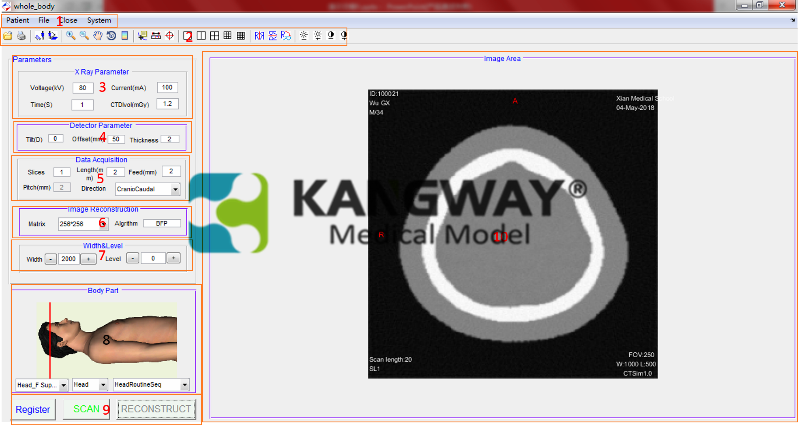The height and width of the screenshot is (428, 798).
Task: Decrease window Level with minus button
Action: [133, 258]
